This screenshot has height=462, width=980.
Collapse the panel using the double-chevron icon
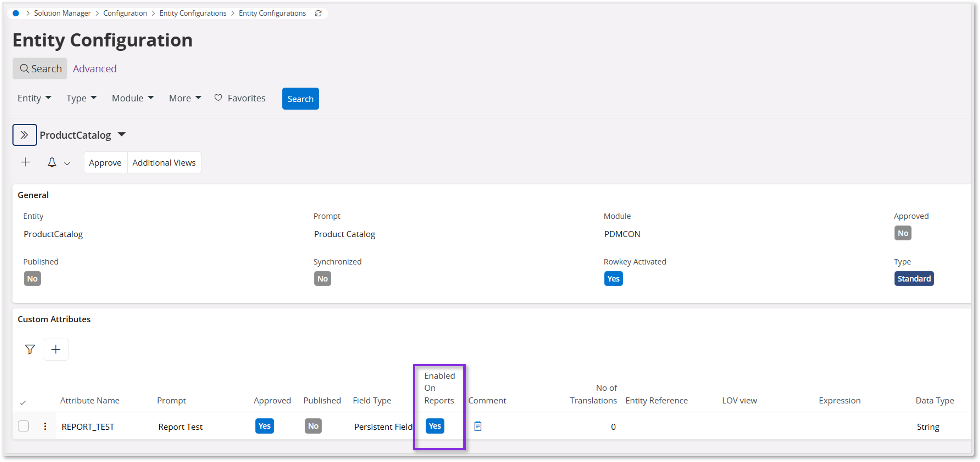point(24,135)
